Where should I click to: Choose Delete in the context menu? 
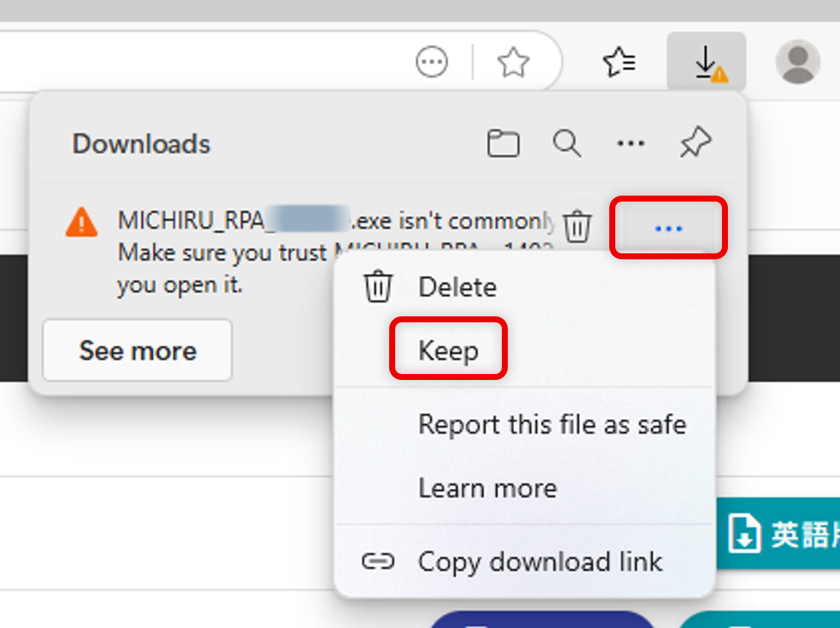click(x=457, y=288)
